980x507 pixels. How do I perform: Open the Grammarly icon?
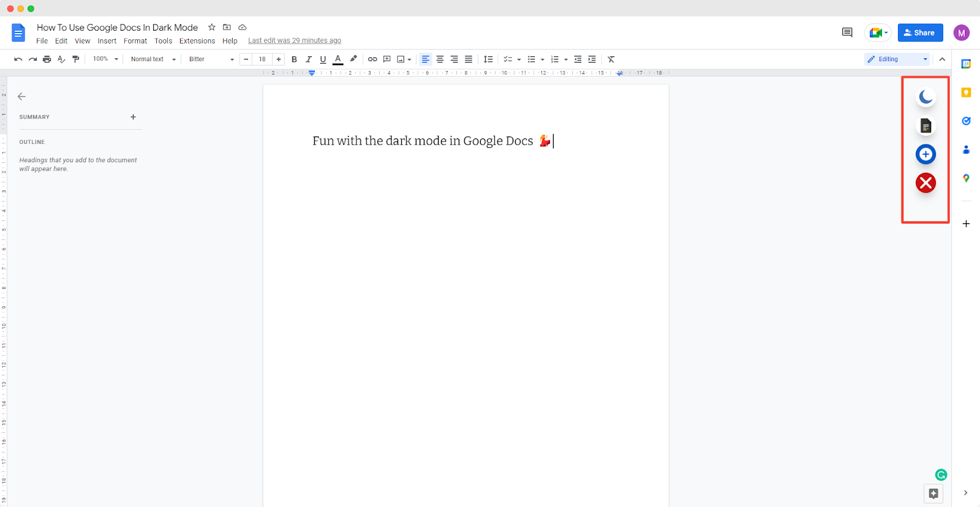(x=941, y=475)
